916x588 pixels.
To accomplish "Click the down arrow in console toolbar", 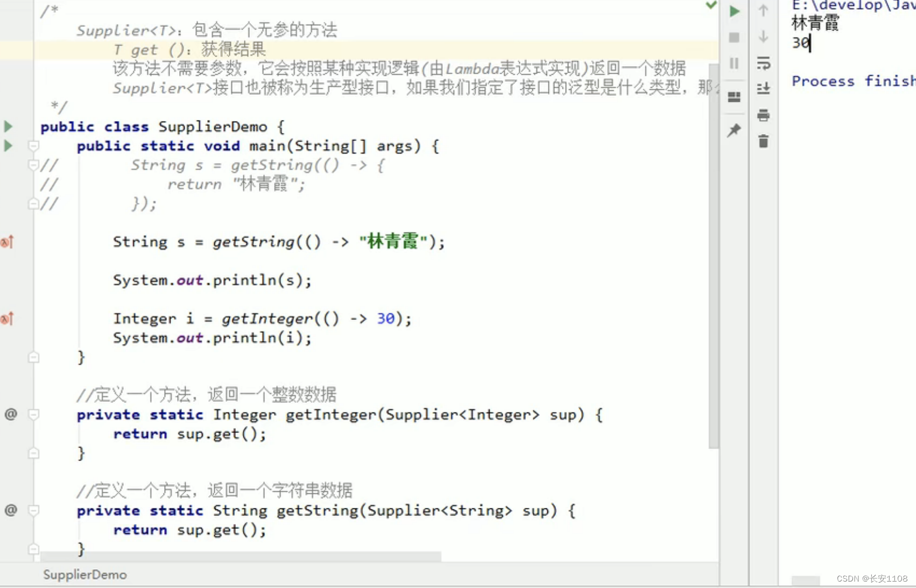I will [763, 37].
